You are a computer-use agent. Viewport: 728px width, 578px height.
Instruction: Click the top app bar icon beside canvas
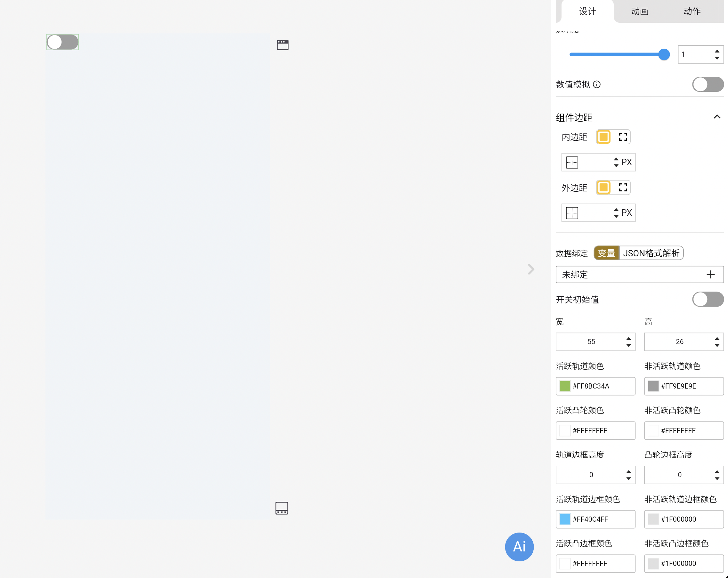coord(283,45)
